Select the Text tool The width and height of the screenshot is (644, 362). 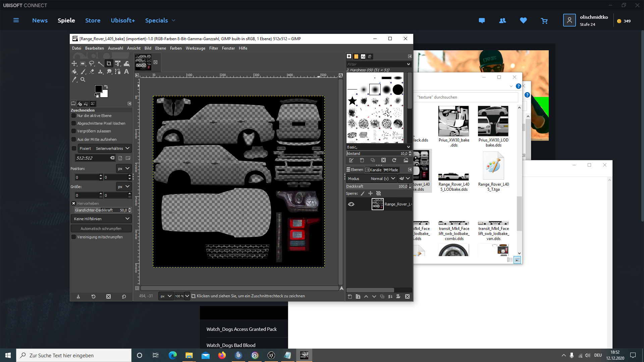tap(126, 72)
